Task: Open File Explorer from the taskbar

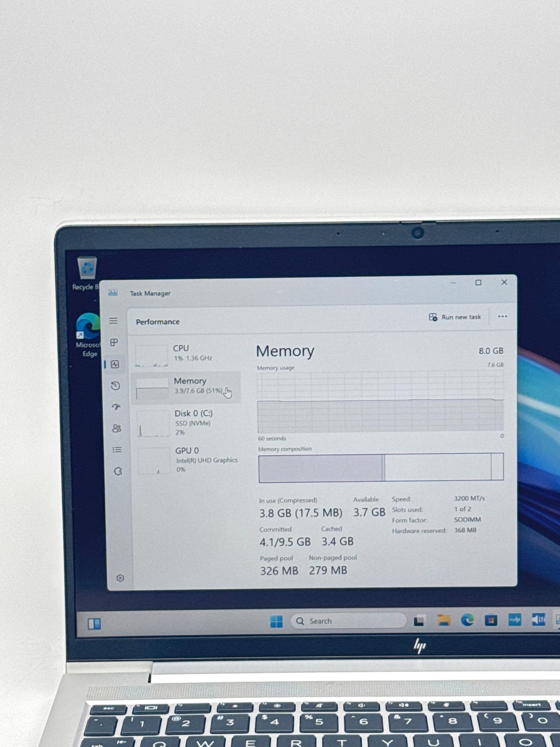Action: [443, 620]
